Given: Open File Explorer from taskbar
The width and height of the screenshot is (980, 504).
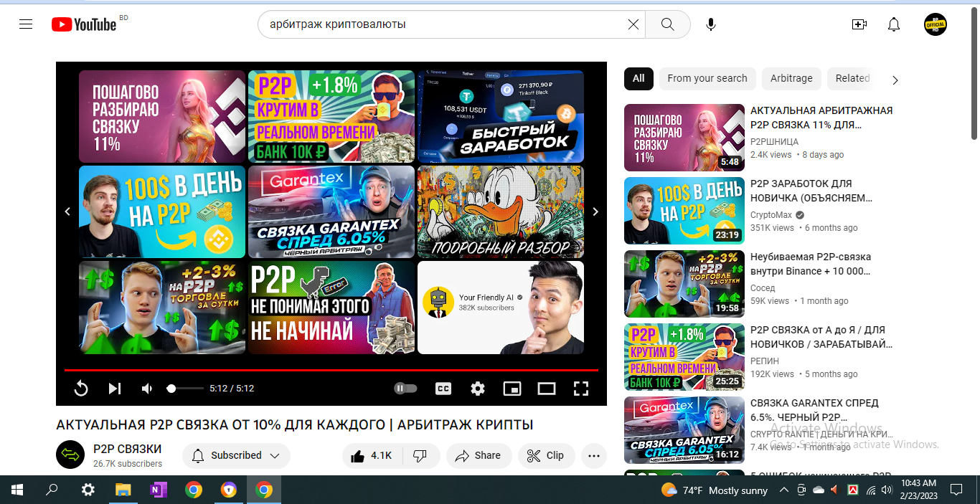Looking at the screenshot, I should coord(123,490).
